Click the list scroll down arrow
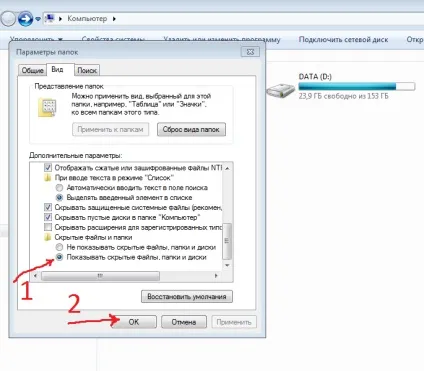Screen dimensions: 424x371 (227, 265)
